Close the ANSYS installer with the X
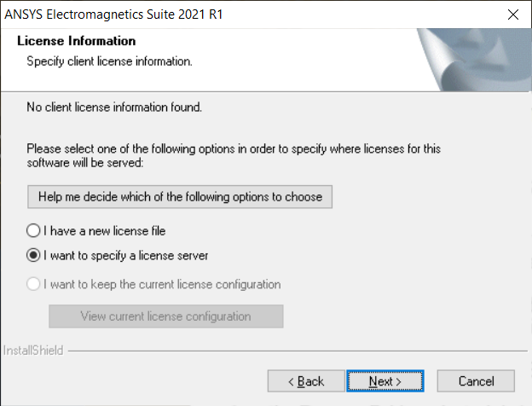This screenshot has height=406, width=532. point(513,14)
